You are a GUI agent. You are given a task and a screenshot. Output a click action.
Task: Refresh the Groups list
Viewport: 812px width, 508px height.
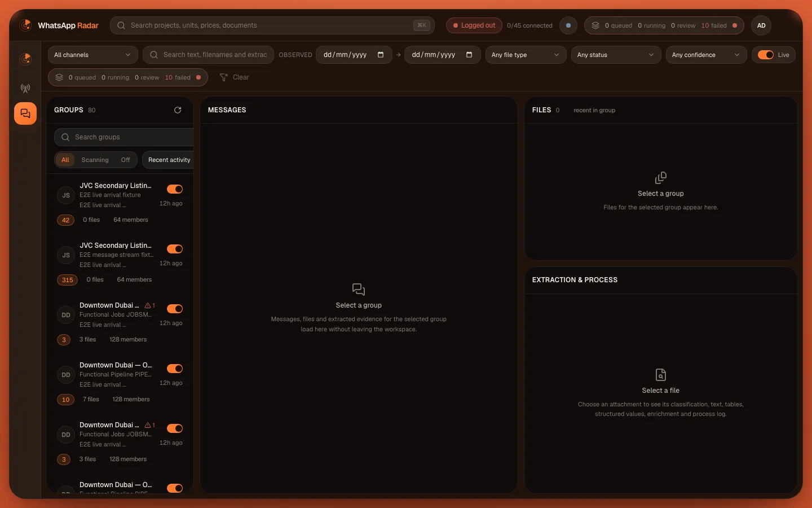pos(178,110)
